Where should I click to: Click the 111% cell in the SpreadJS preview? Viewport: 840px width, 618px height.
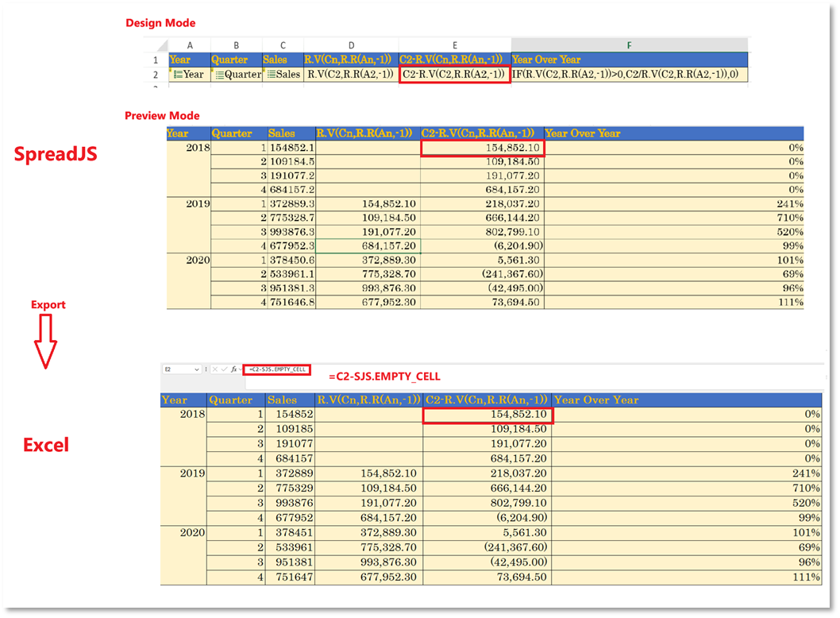pos(674,303)
